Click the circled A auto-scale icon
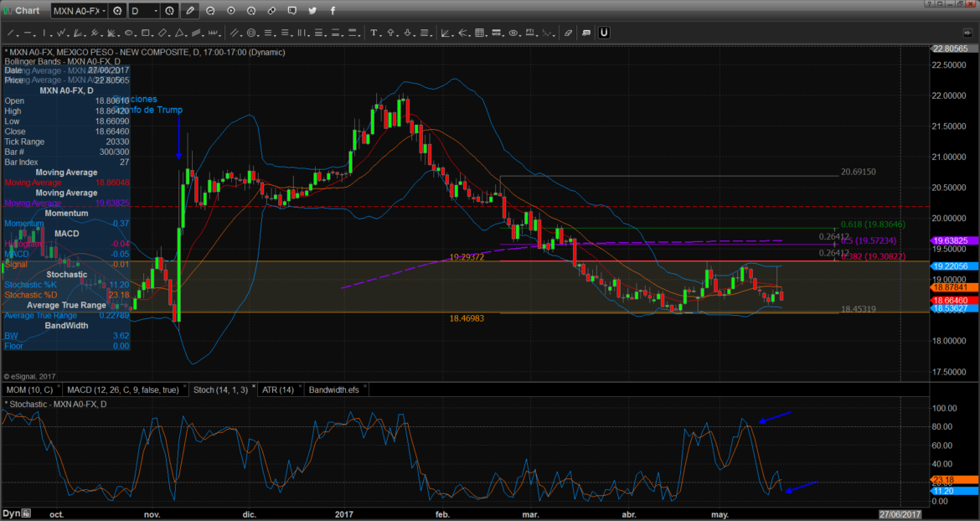Viewport: 980px width, 521px height. coord(251,11)
